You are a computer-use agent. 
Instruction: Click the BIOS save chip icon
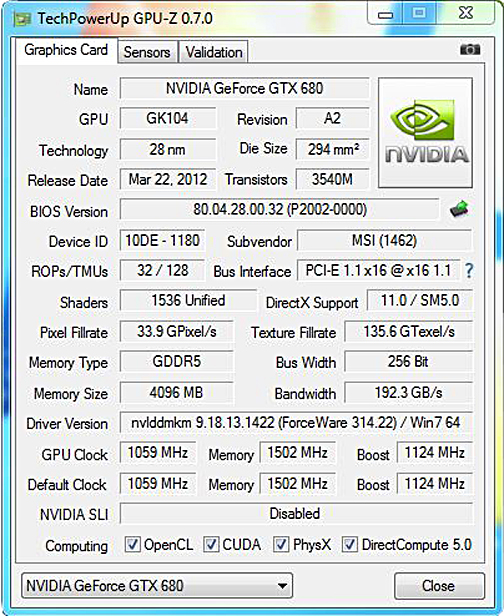459,209
